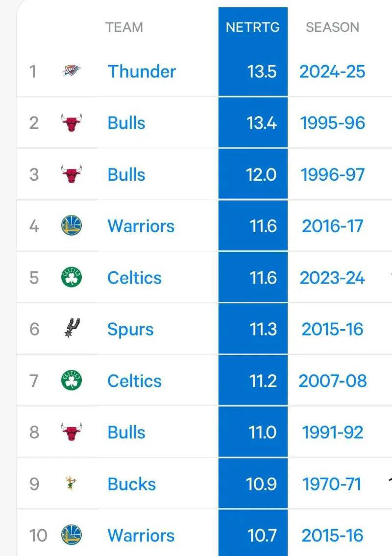Screen dimensions: 392x556
Task: Click the Bucks logo in row 9
Action: (71, 483)
